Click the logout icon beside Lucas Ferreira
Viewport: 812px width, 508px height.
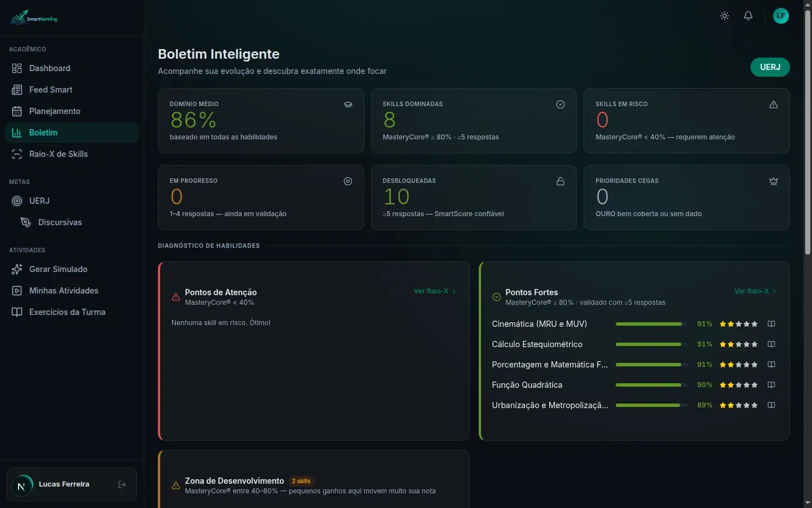click(x=122, y=484)
